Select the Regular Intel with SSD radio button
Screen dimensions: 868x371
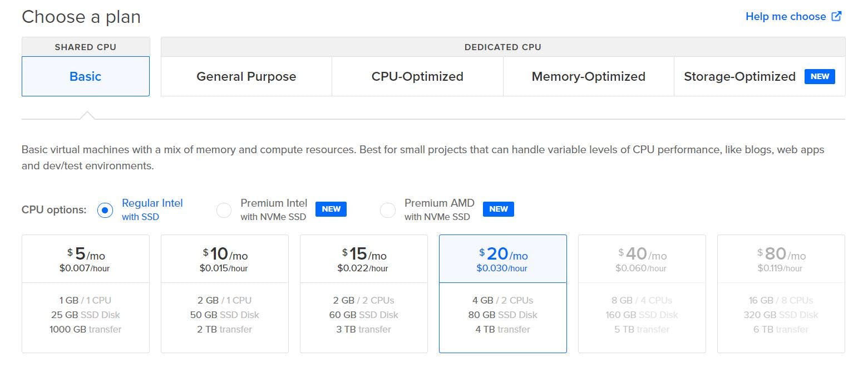pyautogui.click(x=105, y=210)
